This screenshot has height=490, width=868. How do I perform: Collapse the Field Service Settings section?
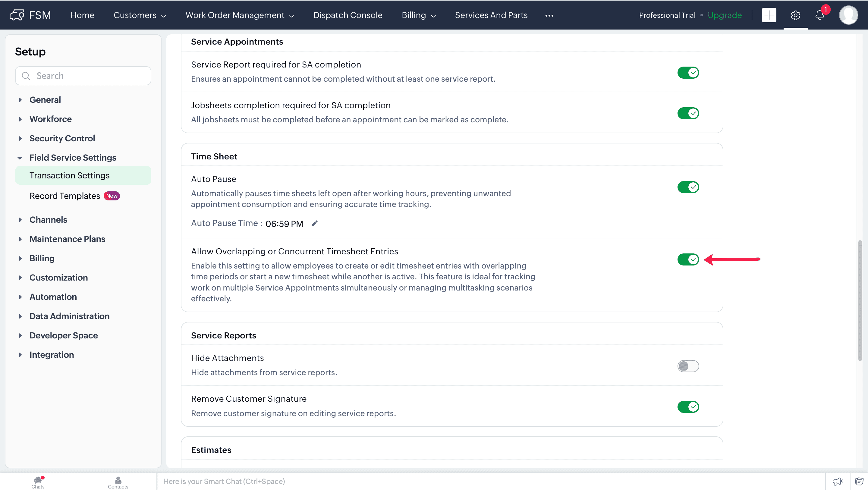pyautogui.click(x=72, y=157)
